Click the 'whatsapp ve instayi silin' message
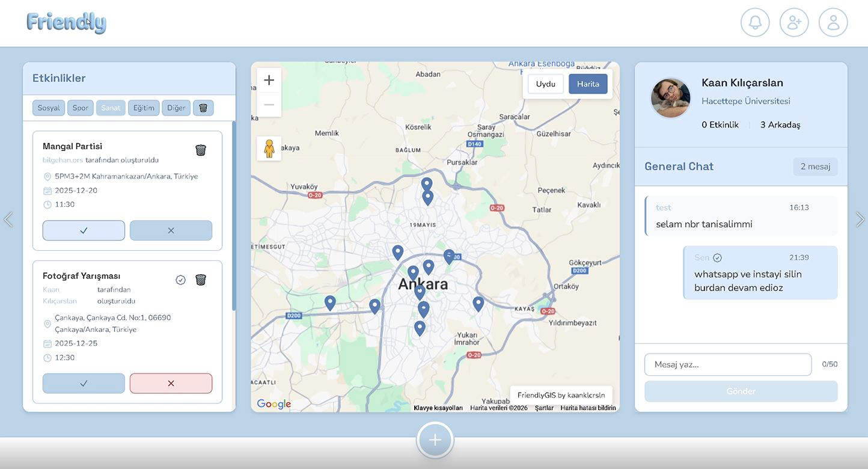Image resolution: width=868 pixels, height=469 pixels. point(748,281)
